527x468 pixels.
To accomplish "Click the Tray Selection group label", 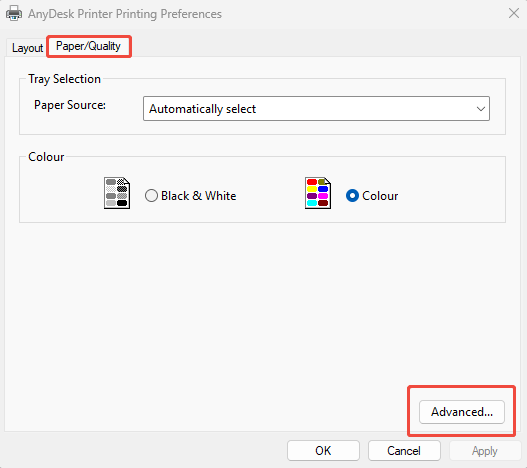I will coord(64,79).
